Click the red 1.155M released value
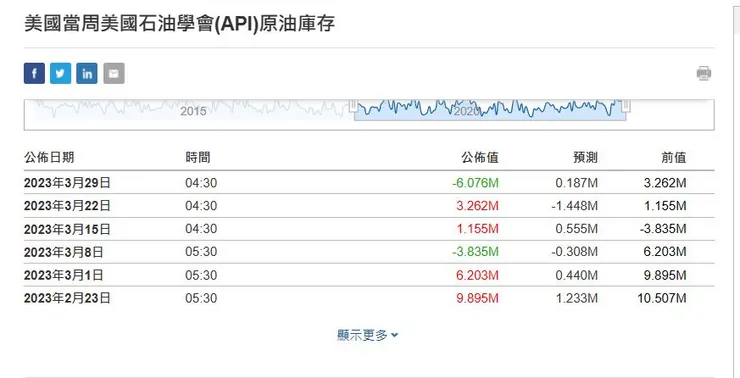This screenshot has width=740, height=378. coord(477,229)
